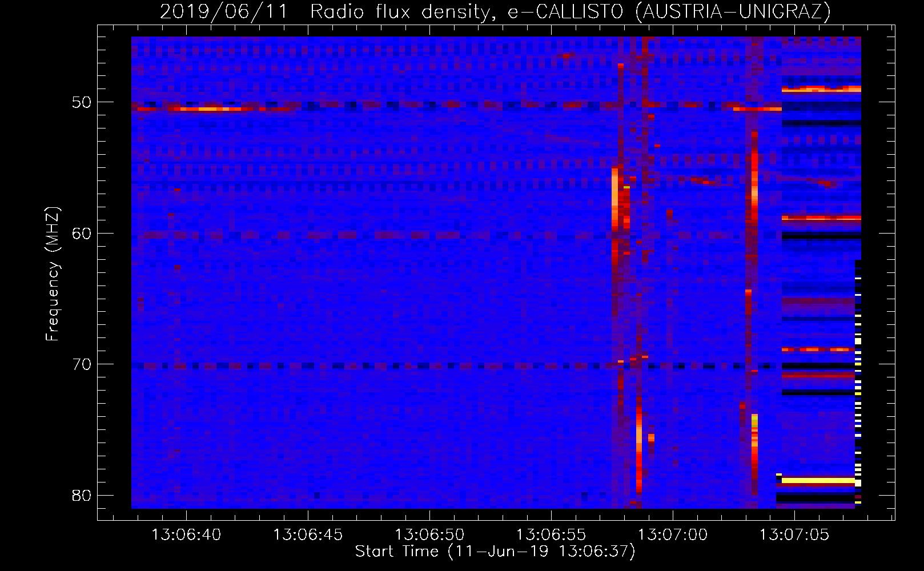The height and width of the screenshot is (571, 924).
Task: Select the 'Start Time (11-Jun-19 13:06:37)' x-axis label
Action: (495, 552)
